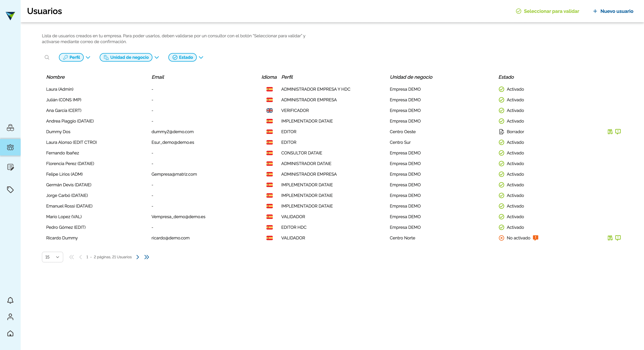The width and height of the screenshot is (644, 350).
Task: Click the Unidad de negocio filter pill
Action: click(126, 57)
